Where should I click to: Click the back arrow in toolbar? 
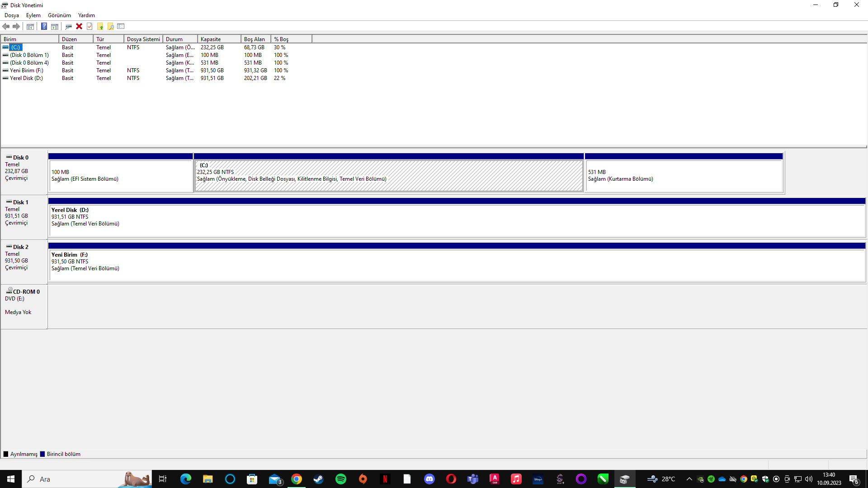pos(6,26)
